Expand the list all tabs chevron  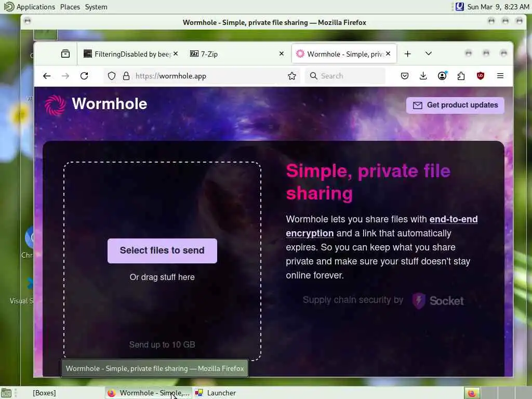(429, 54)
